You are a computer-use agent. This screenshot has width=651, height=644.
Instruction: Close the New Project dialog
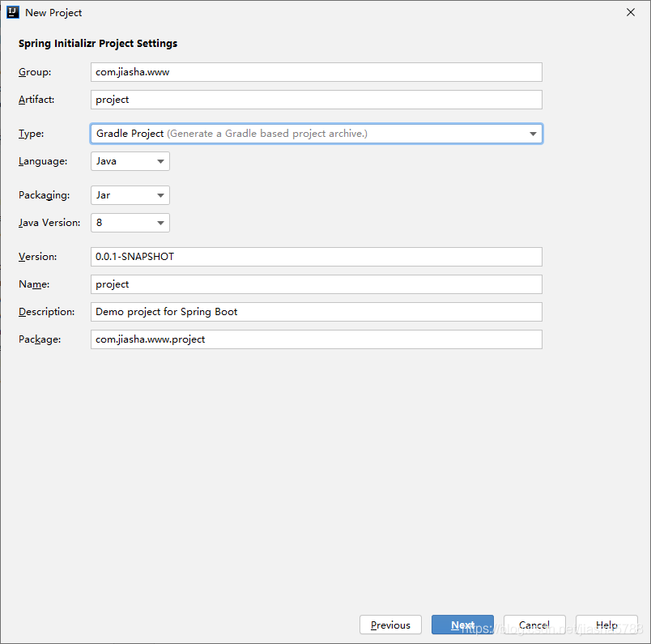[x=631, y=12]
